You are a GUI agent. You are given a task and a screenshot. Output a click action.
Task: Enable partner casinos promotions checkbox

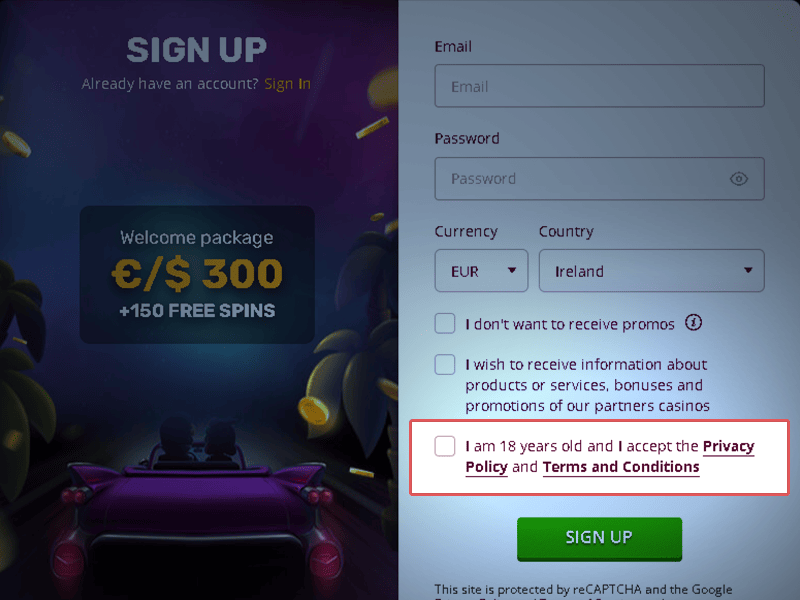pos(445,365)
